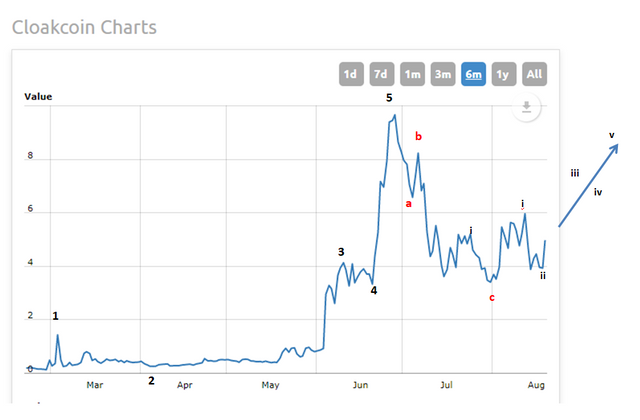Viewport: 640px width, 420px height.
Task: Click the Cloakcoin Charts heading
Action: [84, 27]
